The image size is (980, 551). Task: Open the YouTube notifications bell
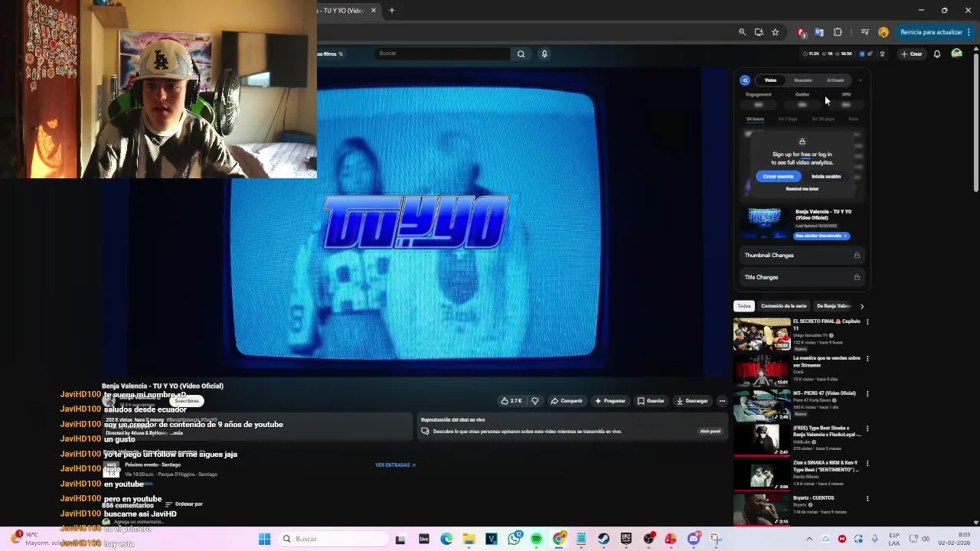pos(936,54)
